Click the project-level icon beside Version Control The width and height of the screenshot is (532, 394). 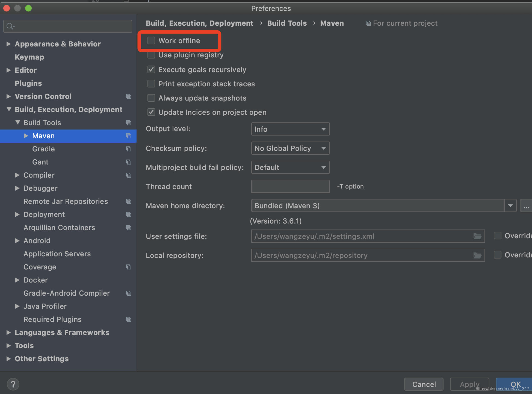[129, 96]
